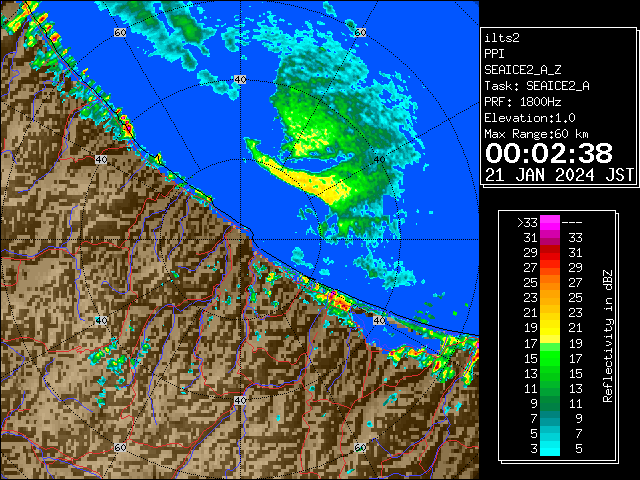This screenshot has width=640, height=480.
Task: Click the '40' range label due north of center
Action: [240, 80]
